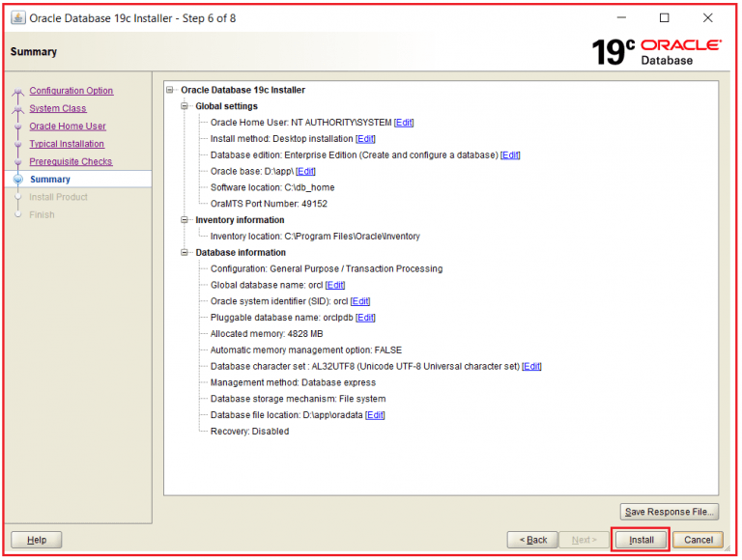Return to Prerequisite Checks step
Viewport: 742px width, 560px height.
71,162
